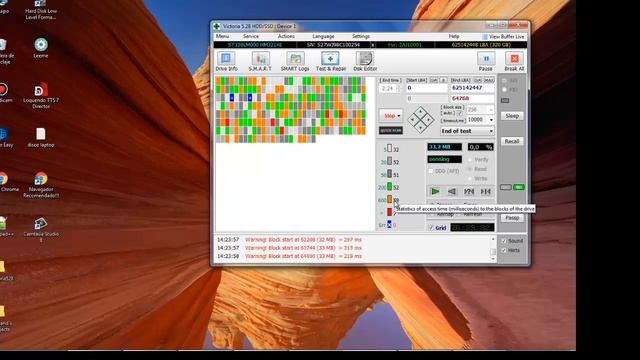The image size is (640, 360).
Task: Select the PIO access mode radio
Action: (504, 89)
